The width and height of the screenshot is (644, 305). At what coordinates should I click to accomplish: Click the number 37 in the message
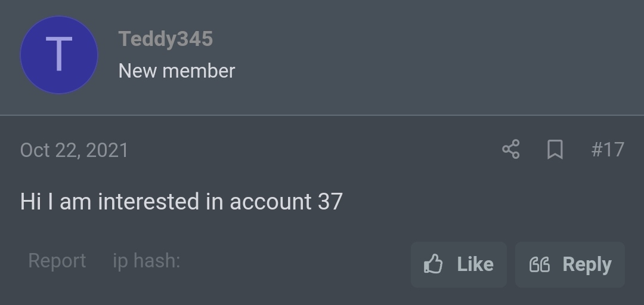pyautogui.click(x=330, y=202)
